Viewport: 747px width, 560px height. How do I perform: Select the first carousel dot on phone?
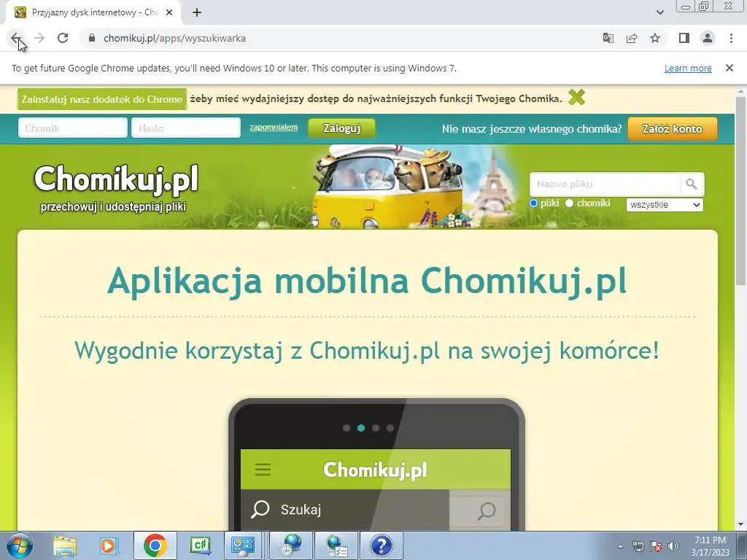coord(347,428)
